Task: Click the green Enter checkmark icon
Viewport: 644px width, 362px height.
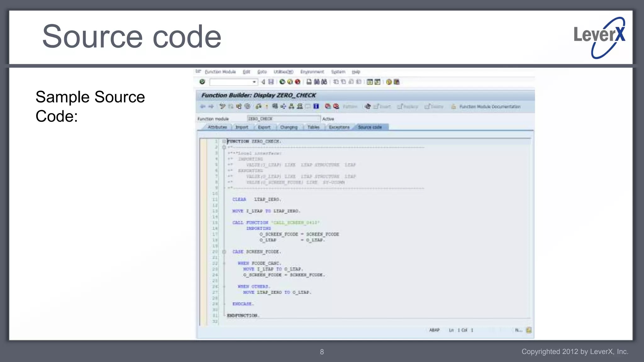Action: pos(202,82)
